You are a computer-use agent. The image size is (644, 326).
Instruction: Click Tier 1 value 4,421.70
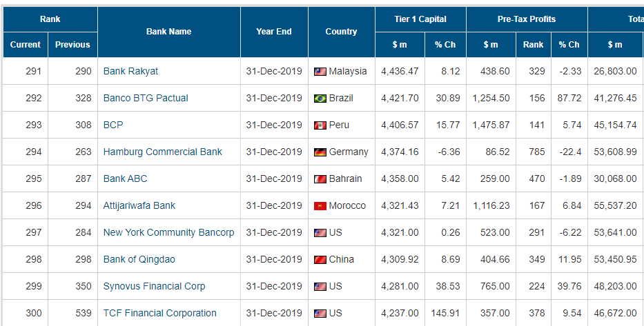[400, 98]
